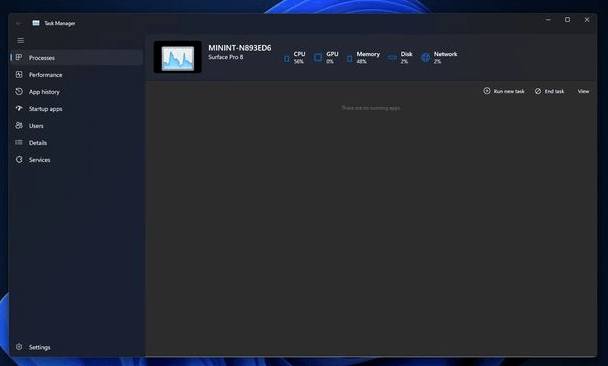This screenshot has width=608, height=366.
Task: Select the Startup apps gauge icon
Action: tap(19, 109)
